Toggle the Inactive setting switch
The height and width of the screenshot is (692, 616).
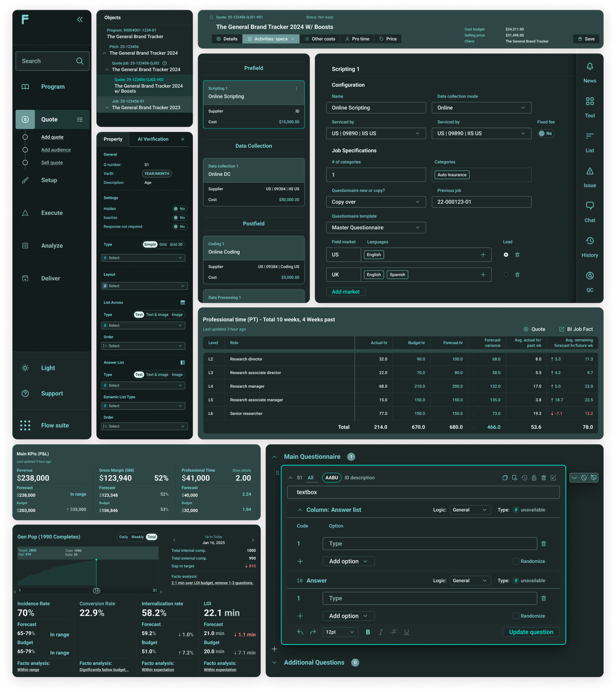coord(179,218)
